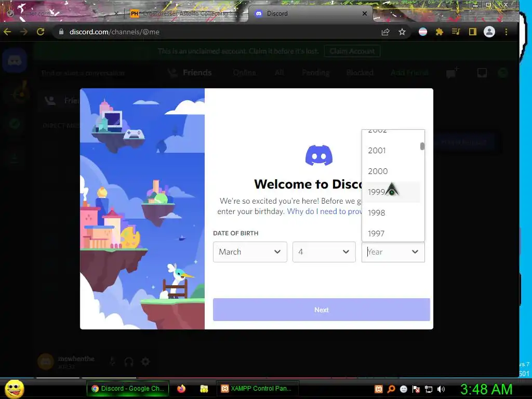Open the media control playlist icon
This screenshot has width=532, height=399.
[x=456, y=32]
